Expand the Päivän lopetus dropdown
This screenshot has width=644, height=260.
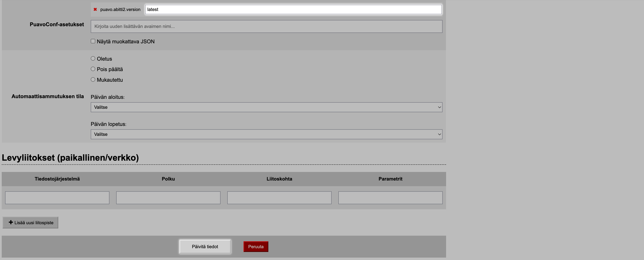266,134
